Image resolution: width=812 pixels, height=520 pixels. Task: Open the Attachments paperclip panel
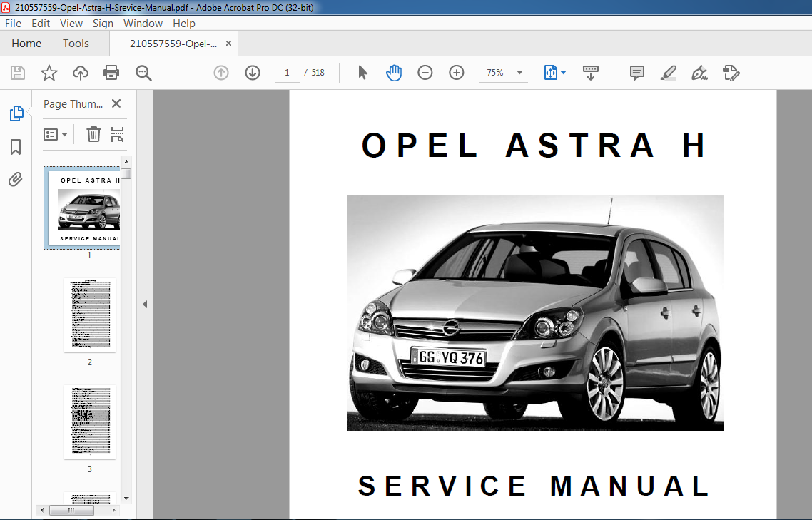tap(16, 180)
